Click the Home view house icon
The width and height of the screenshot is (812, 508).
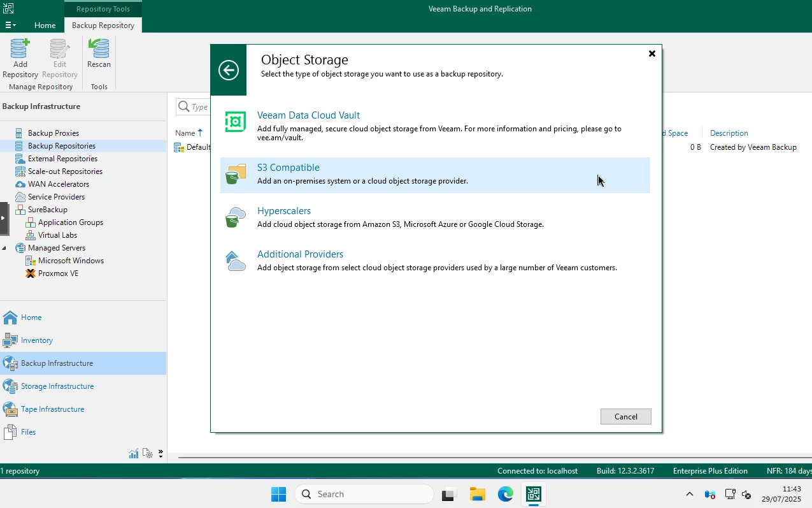[10, 317]
